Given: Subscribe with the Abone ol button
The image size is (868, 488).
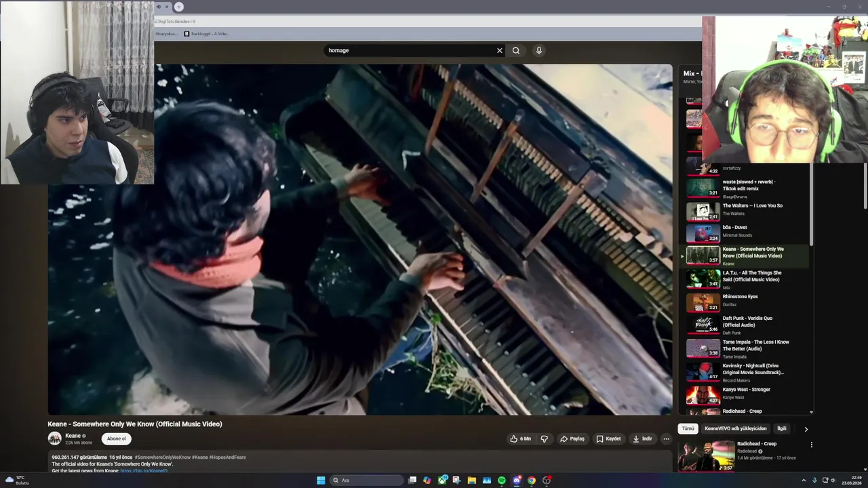Looking at the screenshot, I should (117, 439).
